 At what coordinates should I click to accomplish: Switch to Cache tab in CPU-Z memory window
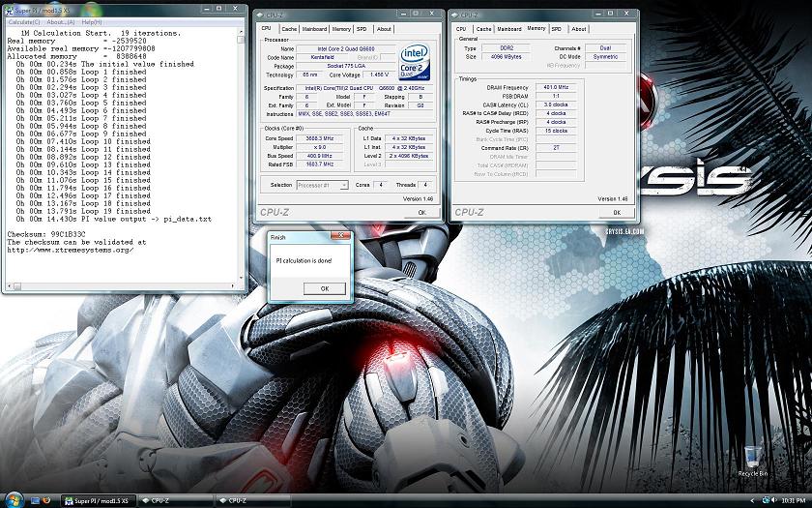coord(483,29)
